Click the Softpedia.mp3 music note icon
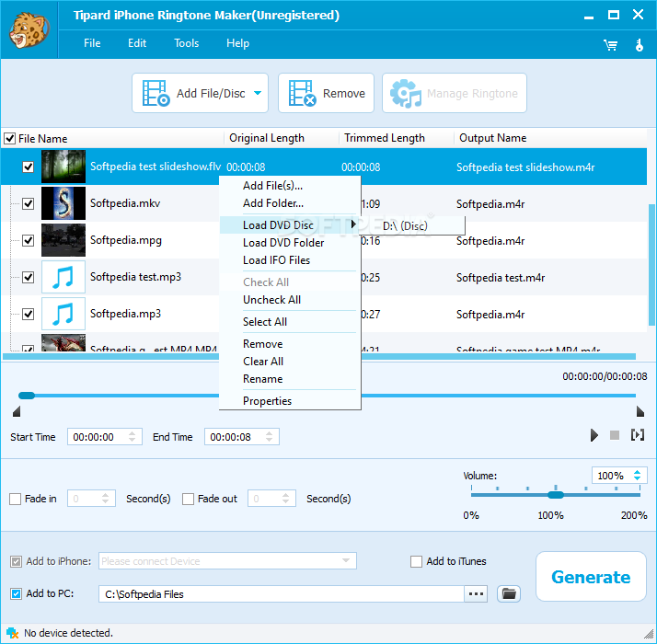This screenshot has height=644, width=657. pyautogui.click(x=63, y=314)
